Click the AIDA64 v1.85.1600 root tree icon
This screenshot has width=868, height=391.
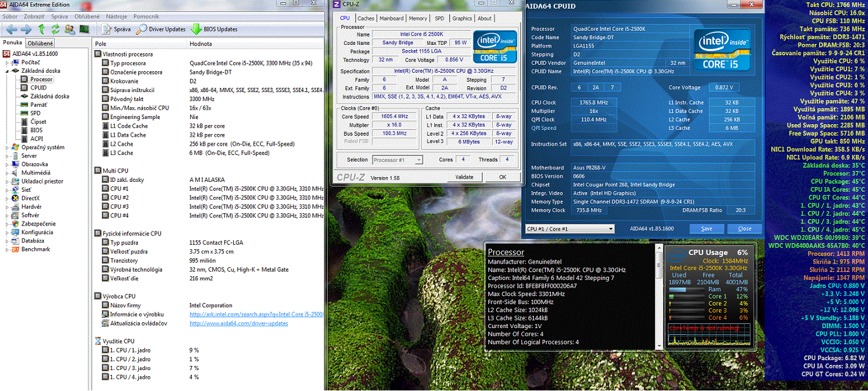(x=7, y=54)
